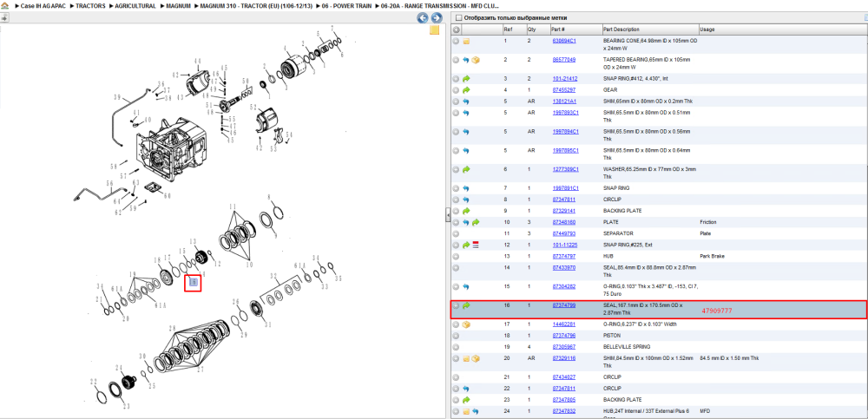Screen dimensions: 868x419
Task: Select 'Park Brake' usage cell
Action: [712, 256]
